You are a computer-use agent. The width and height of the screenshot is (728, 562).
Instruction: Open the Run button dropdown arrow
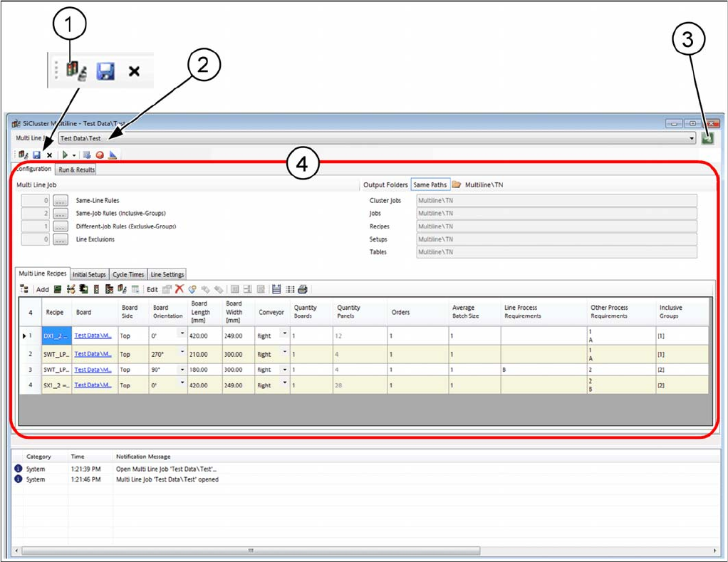pyautogui.click(x=74, y=155)
